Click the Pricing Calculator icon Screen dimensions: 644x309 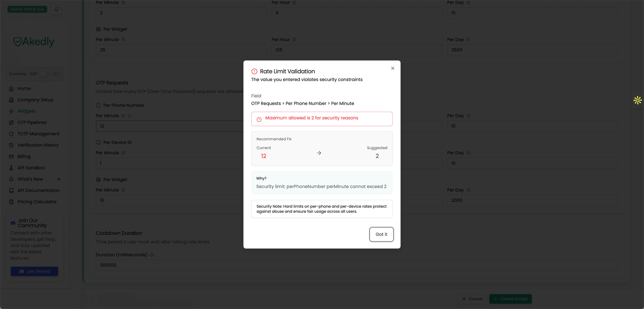(x=11, y=202)
